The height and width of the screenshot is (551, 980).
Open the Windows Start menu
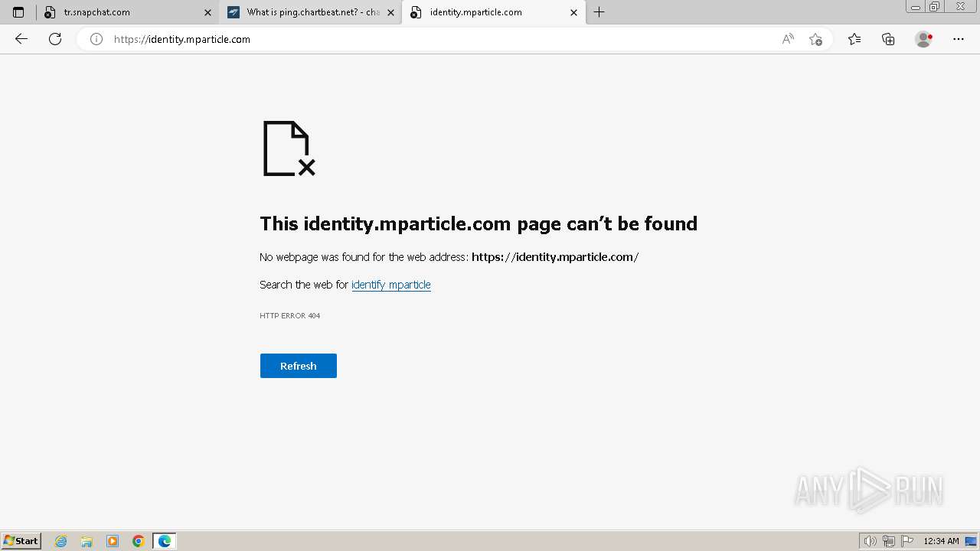21,541
